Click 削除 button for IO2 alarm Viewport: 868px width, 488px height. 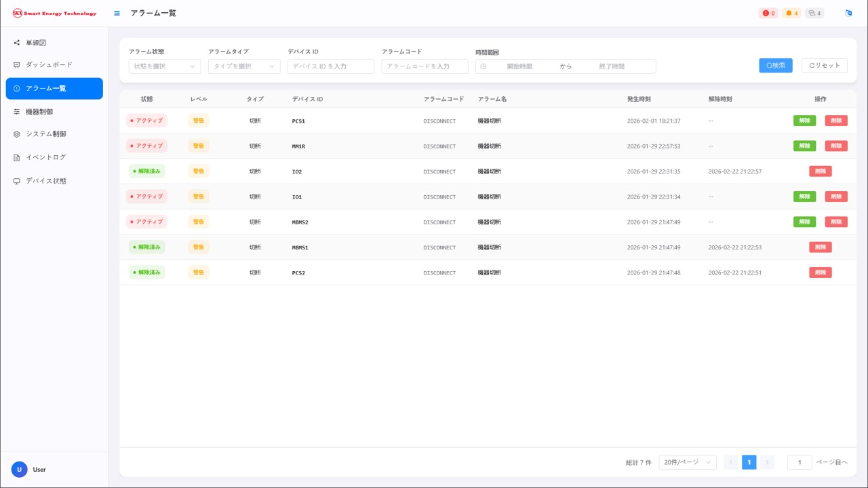(x=820, y=171)
